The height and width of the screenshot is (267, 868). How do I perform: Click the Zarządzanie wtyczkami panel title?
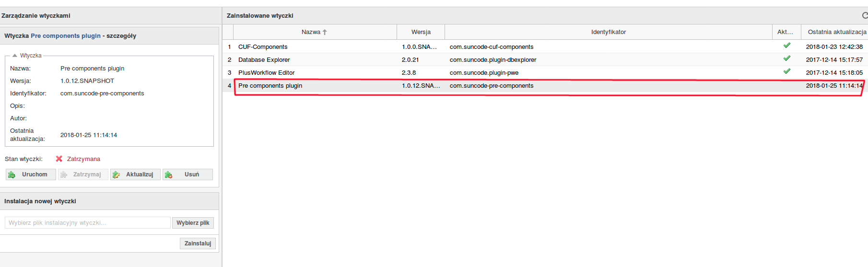pos(36,16)
